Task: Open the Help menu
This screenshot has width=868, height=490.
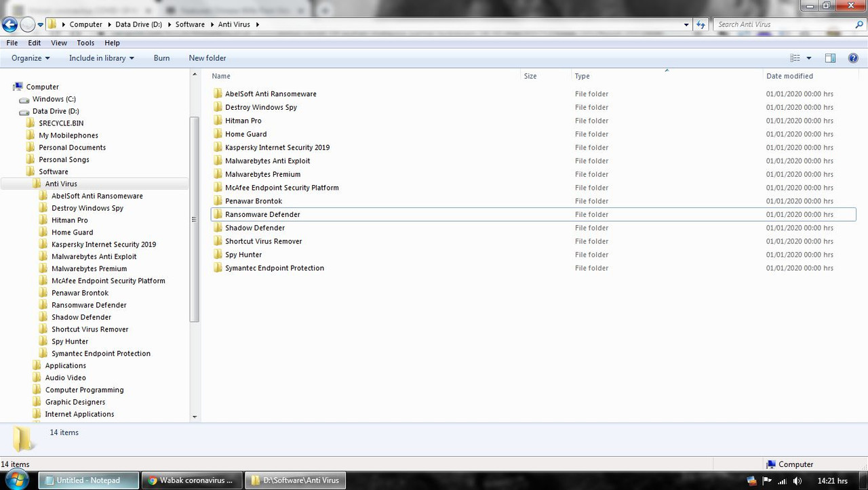Action: (x=112, y=43)
